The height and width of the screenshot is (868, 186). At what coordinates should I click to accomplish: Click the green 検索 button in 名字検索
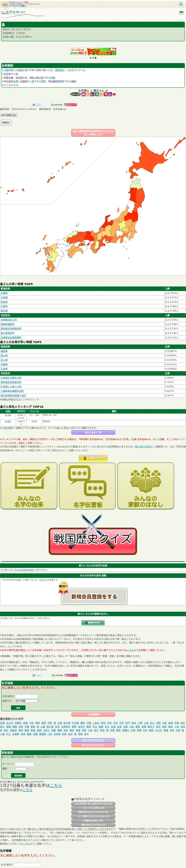coord(18,708)
